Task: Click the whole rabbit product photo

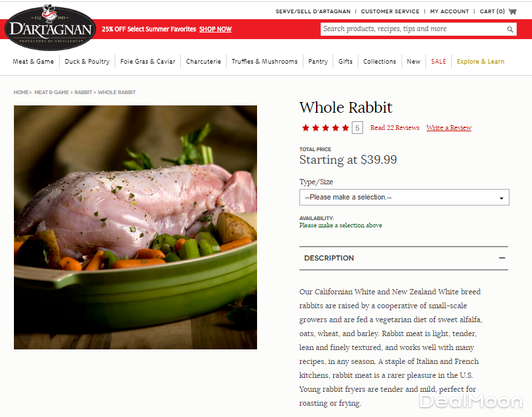Action: [135, 227]
